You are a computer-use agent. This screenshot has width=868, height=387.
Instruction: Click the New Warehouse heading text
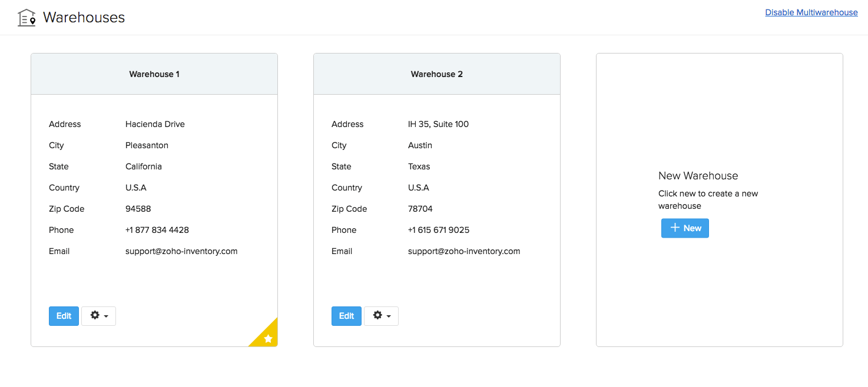click(x=698, y=176)
